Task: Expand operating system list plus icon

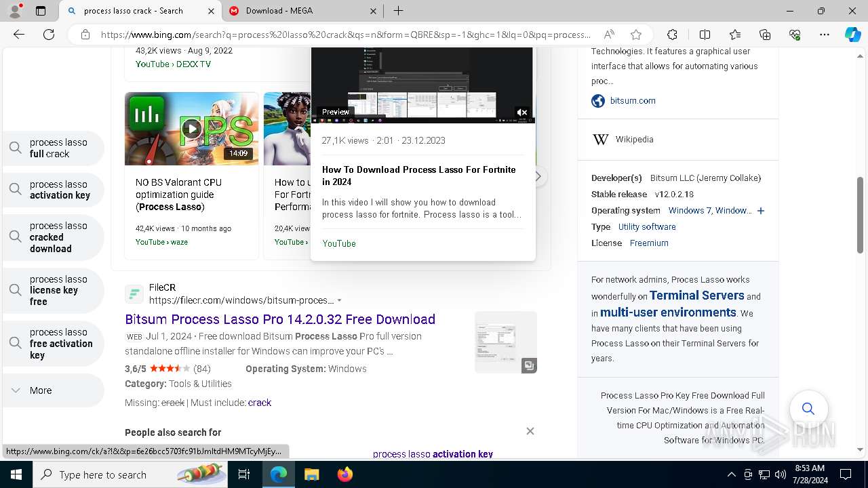Action: (761, 211)
